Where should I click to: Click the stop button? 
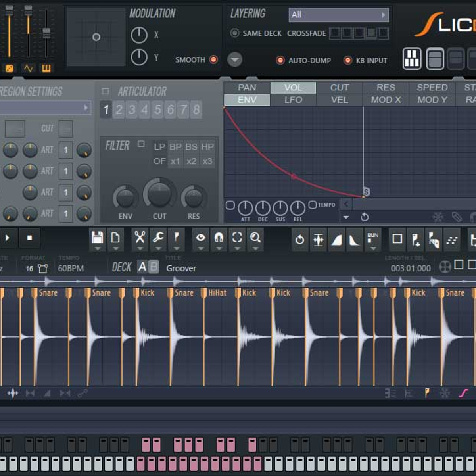click(x=29, y=238)
